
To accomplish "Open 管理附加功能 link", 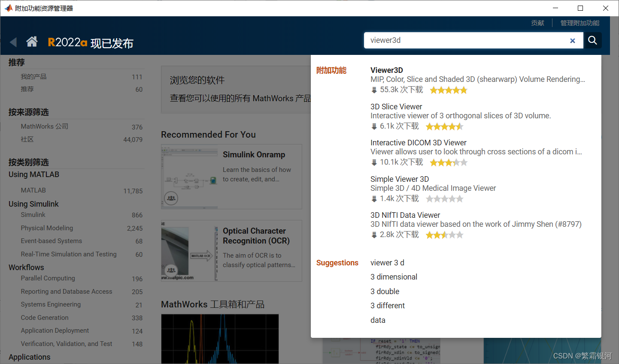I will tap(580, 23).
